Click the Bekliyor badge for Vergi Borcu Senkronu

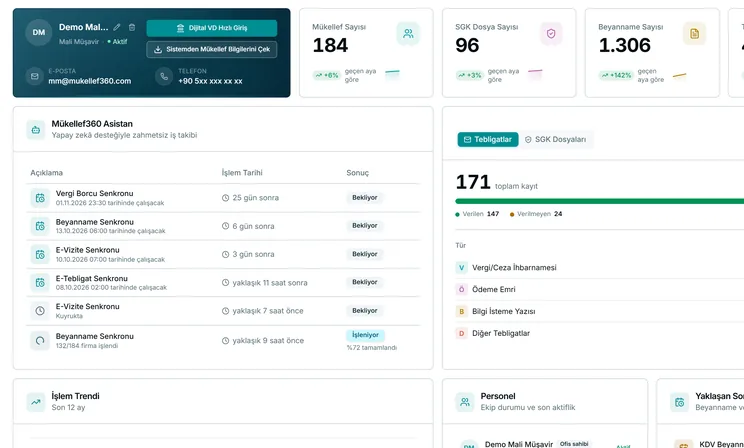[x=364, y=197]
